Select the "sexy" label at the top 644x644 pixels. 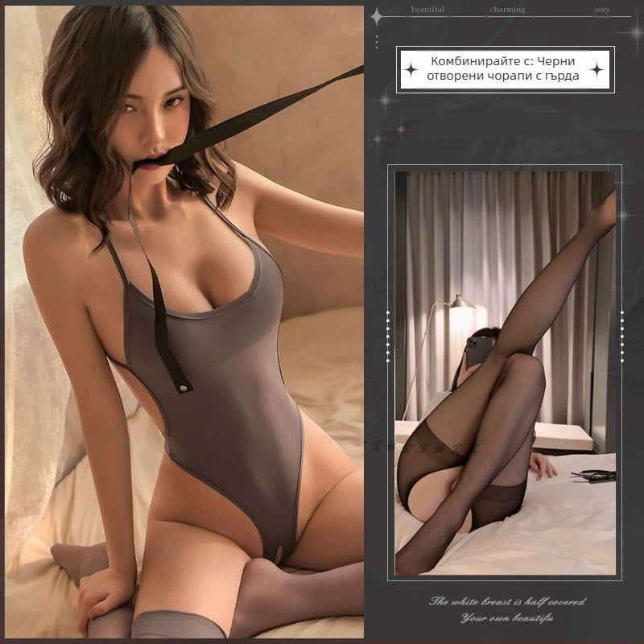pos(600,10)
